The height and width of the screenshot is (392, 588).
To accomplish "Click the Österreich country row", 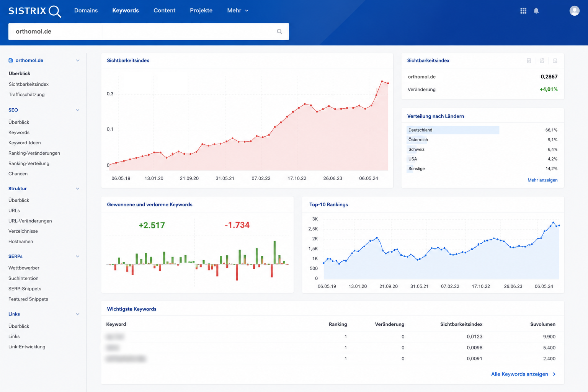I will (x=482, y=140).
